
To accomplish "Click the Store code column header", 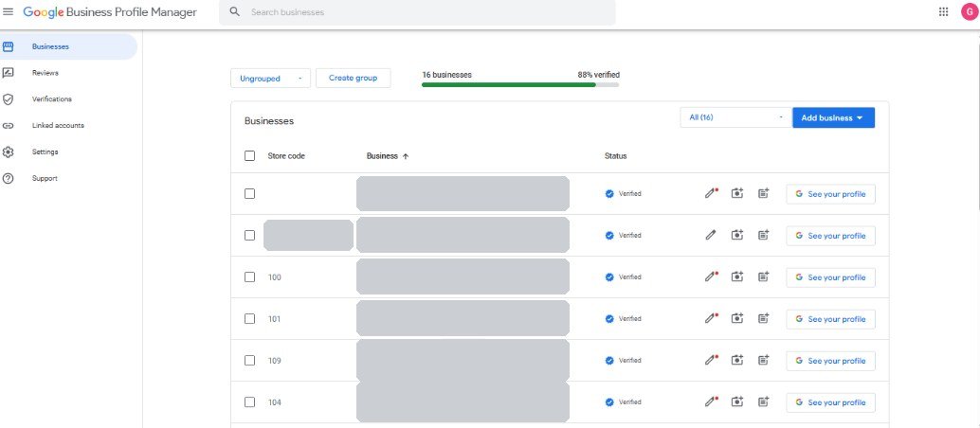I will point(286,156).
